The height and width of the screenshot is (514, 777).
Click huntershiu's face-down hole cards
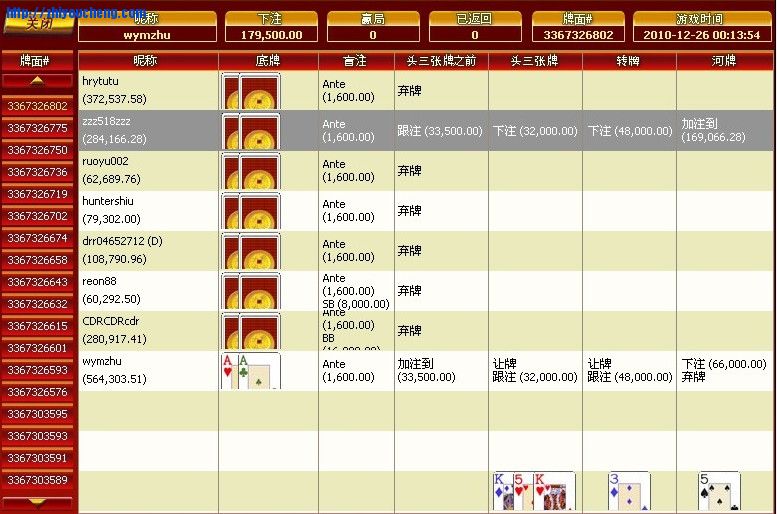[250, 212]
